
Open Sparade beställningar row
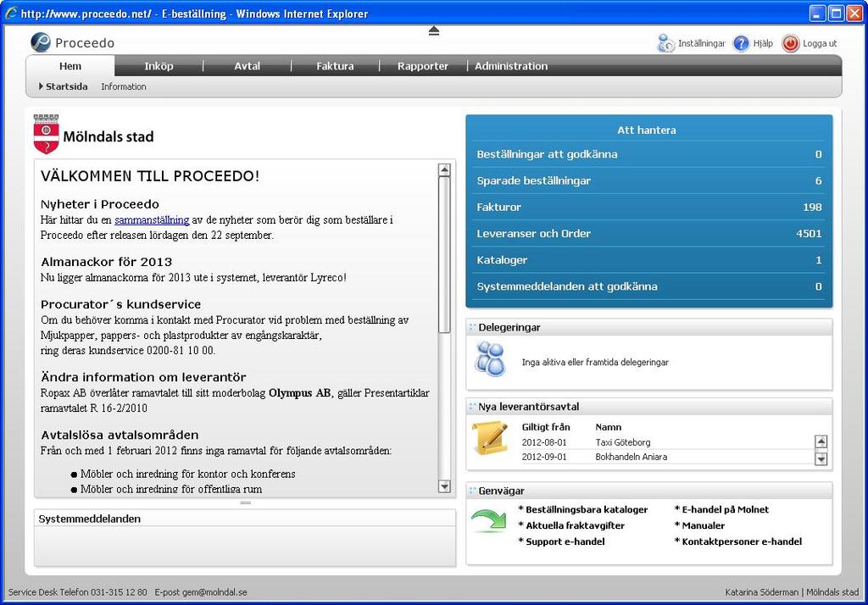tap(649, 180)
